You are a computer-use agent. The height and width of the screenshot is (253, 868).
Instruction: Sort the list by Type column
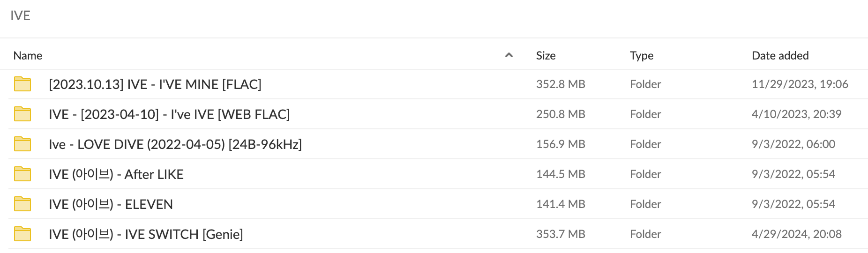point(641,56)
